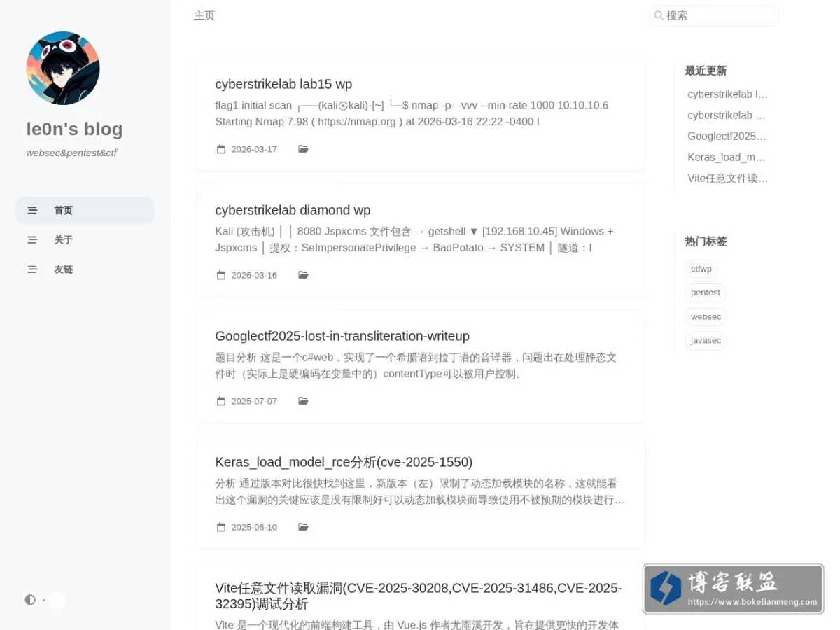Open Googlectf2025-lost-in-transliteration-writeup post
840x630 pixels.
(x=342, y=336)
